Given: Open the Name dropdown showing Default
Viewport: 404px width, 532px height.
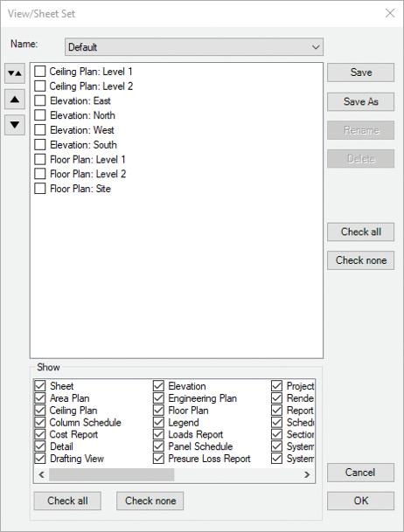Looking at the screenshot, I should coord(194,47).
